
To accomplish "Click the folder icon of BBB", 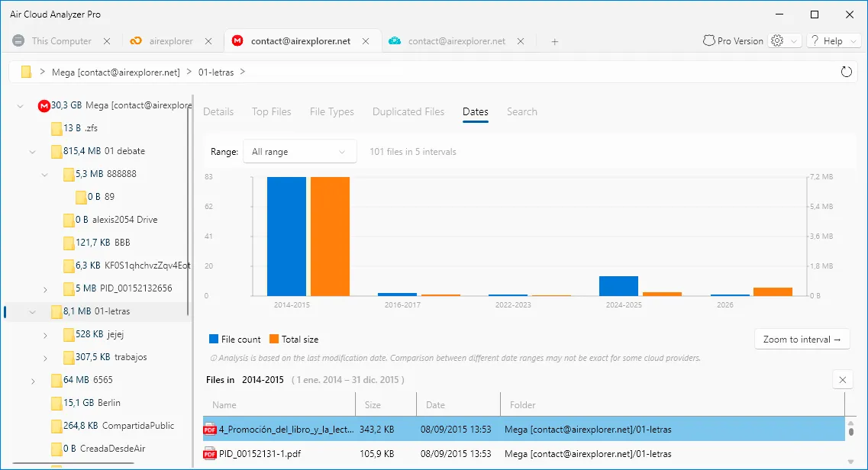I will tap(69, 243).
